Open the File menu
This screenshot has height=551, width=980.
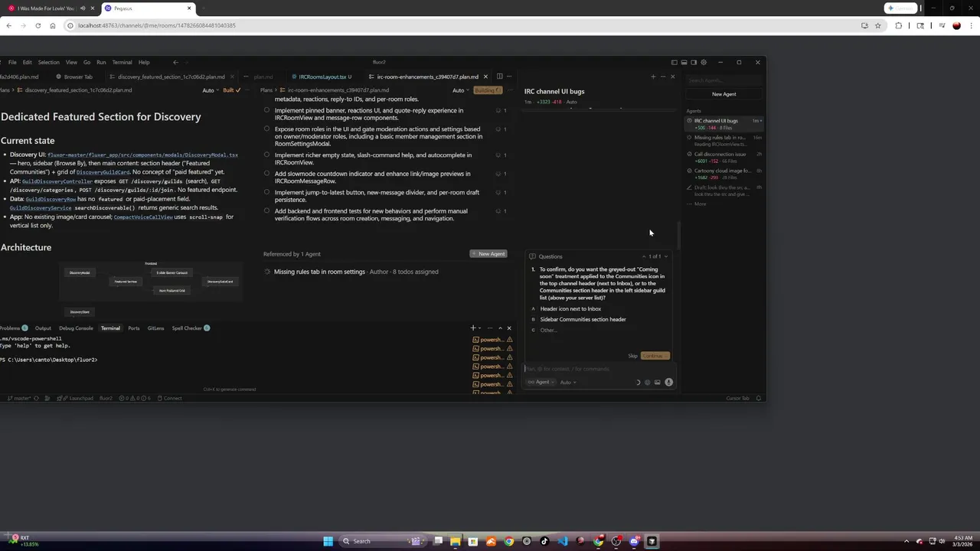(12, 62)
